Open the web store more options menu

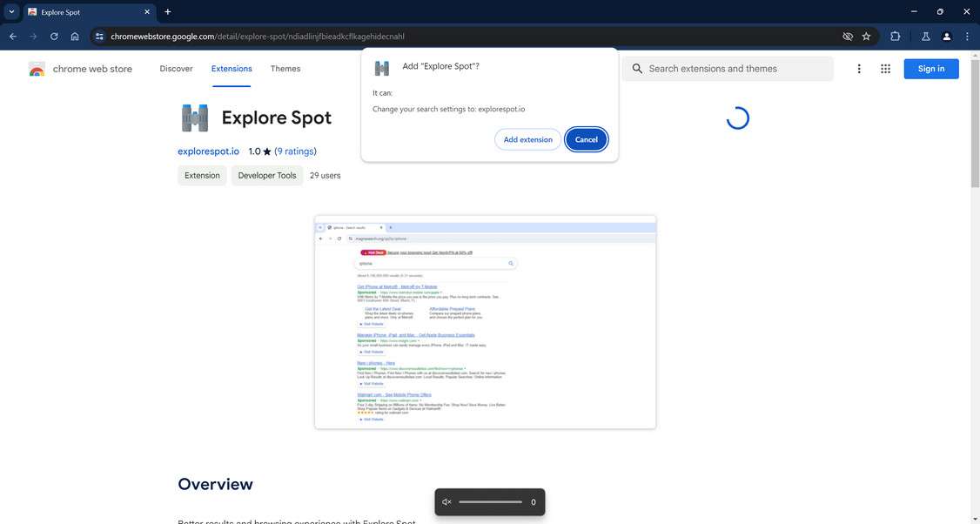pos(859,68)
